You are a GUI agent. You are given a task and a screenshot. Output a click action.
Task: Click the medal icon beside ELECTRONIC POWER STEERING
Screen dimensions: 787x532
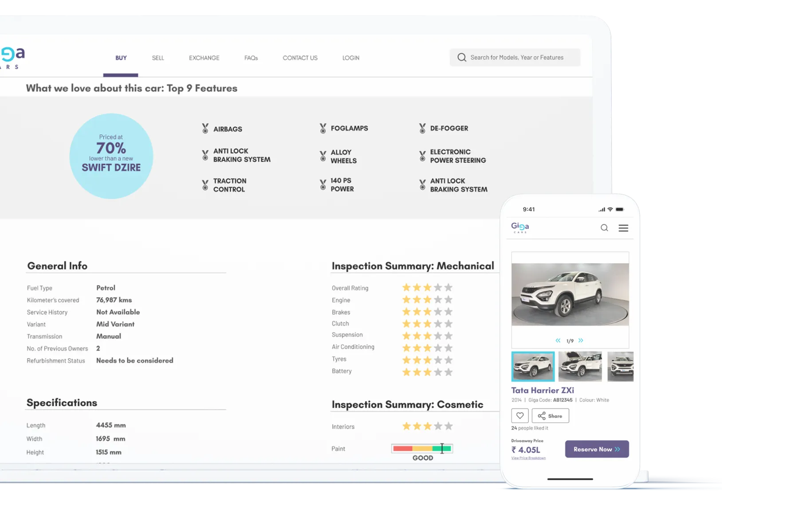pyautogui.click(x=422, y=156)
